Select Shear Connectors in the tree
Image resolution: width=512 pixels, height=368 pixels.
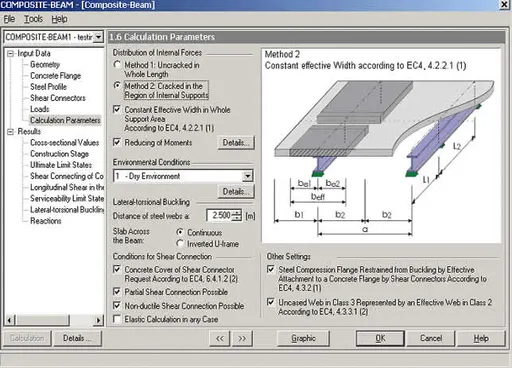[x=58, y=98]
